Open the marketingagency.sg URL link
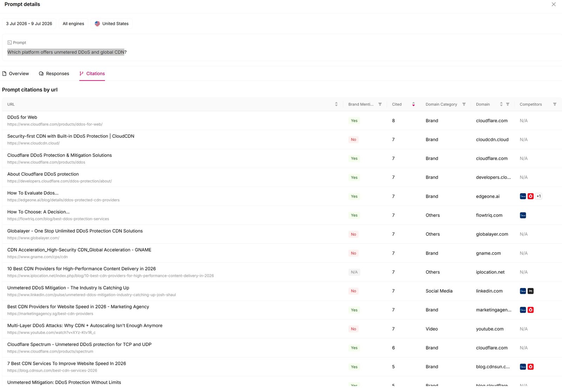This screenshot has width=562, height=392. pyautogui.click(x=50, y=314)
